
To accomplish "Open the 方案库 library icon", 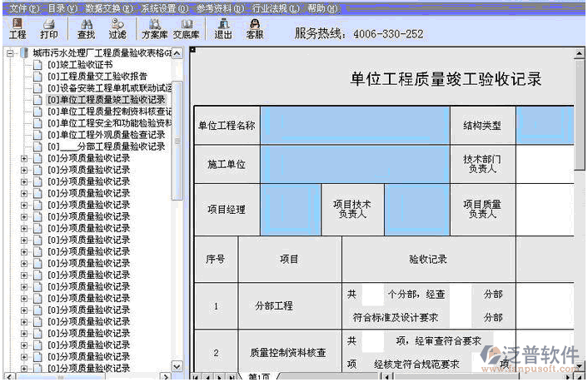I will point(154,29).
